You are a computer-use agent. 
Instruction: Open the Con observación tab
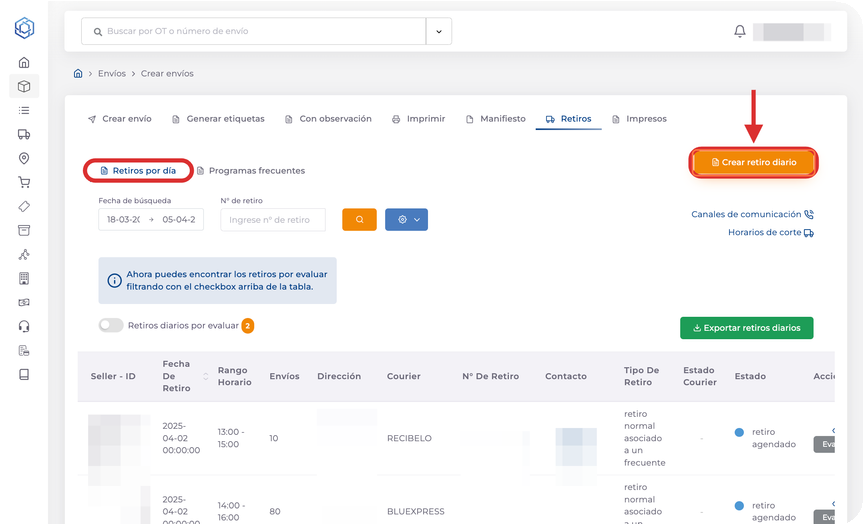coord(328,118)
